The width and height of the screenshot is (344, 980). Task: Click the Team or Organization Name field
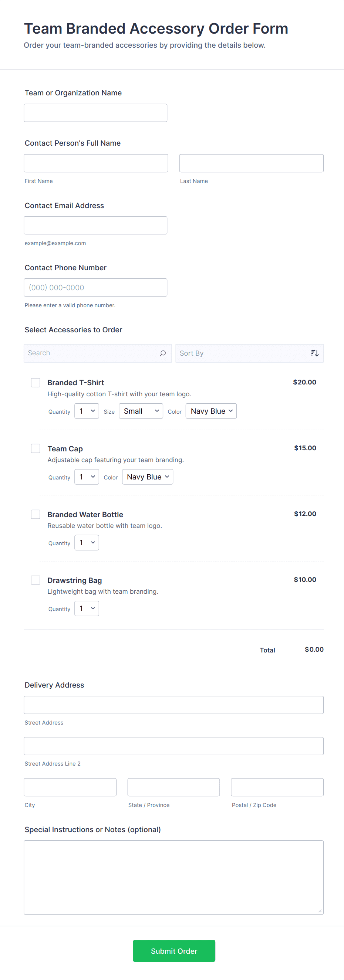[x=95, y=113]
